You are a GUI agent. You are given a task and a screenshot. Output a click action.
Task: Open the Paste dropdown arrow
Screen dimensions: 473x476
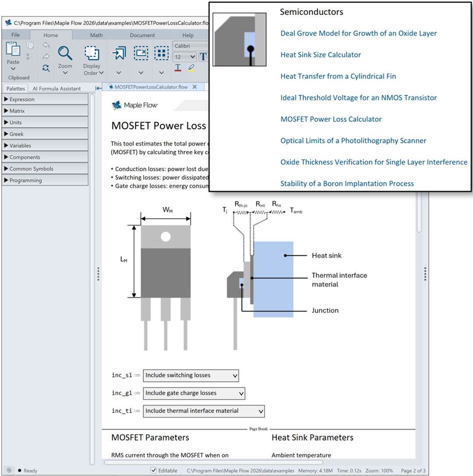[x=13, y=69]
